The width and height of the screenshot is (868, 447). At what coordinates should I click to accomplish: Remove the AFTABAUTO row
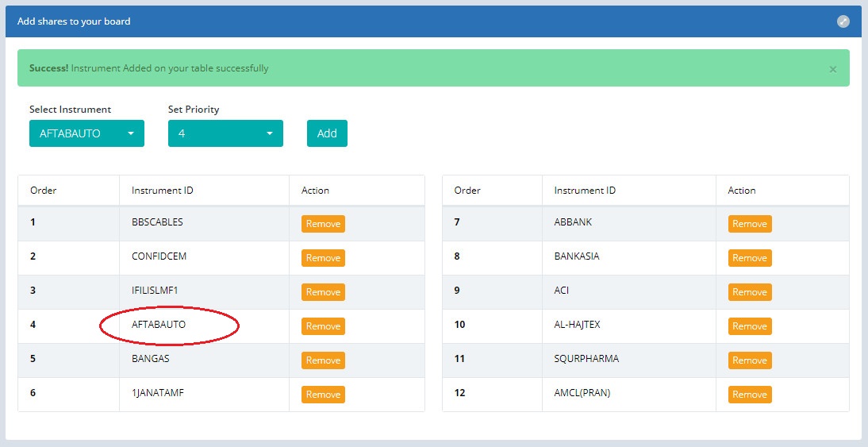coord(323,326)
